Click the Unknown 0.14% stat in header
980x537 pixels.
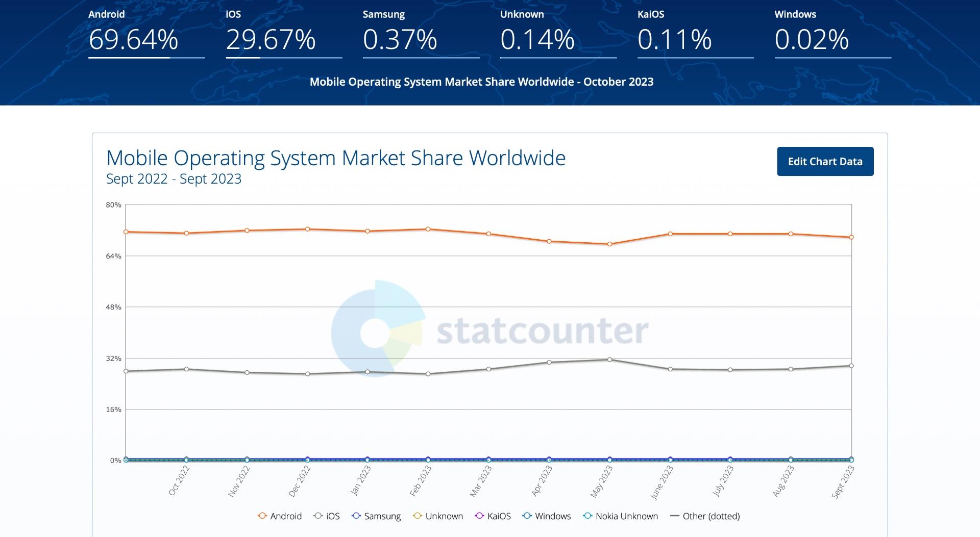coord(558,34)
